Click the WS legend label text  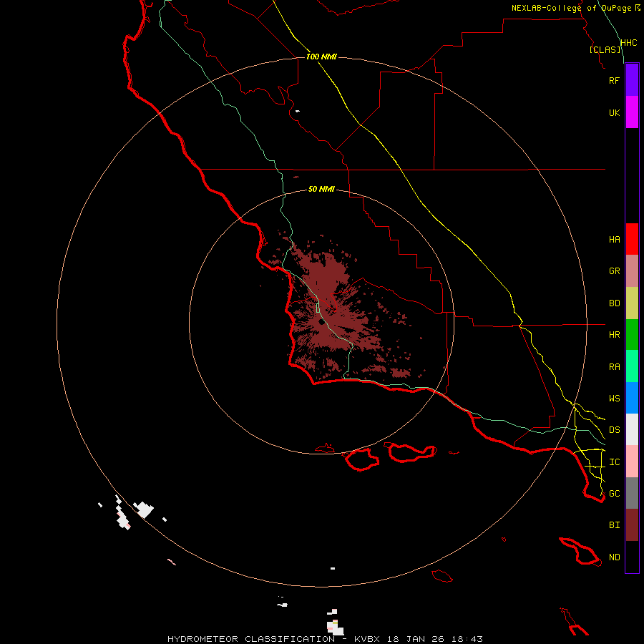(x=615, y=399)
